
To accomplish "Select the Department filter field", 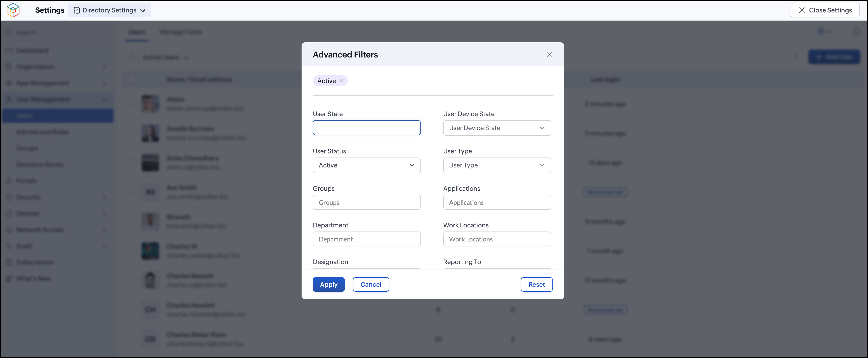I will click(x=367, y=239).
